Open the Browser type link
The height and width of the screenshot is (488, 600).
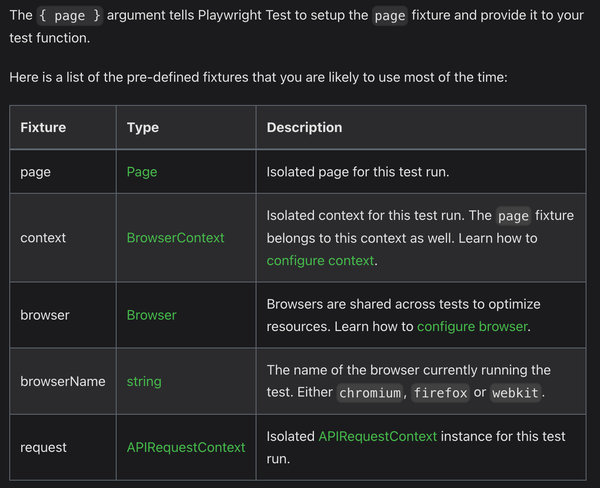(x=152, y=315)
